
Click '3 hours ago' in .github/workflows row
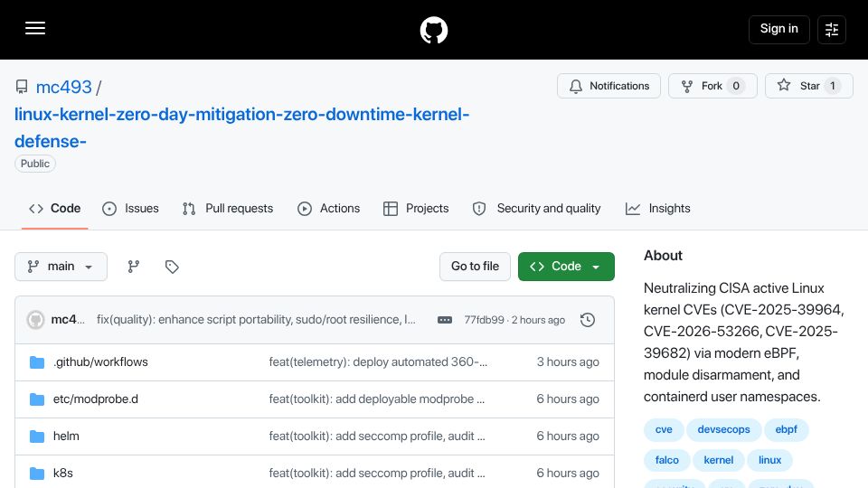[x=568, y=361]
